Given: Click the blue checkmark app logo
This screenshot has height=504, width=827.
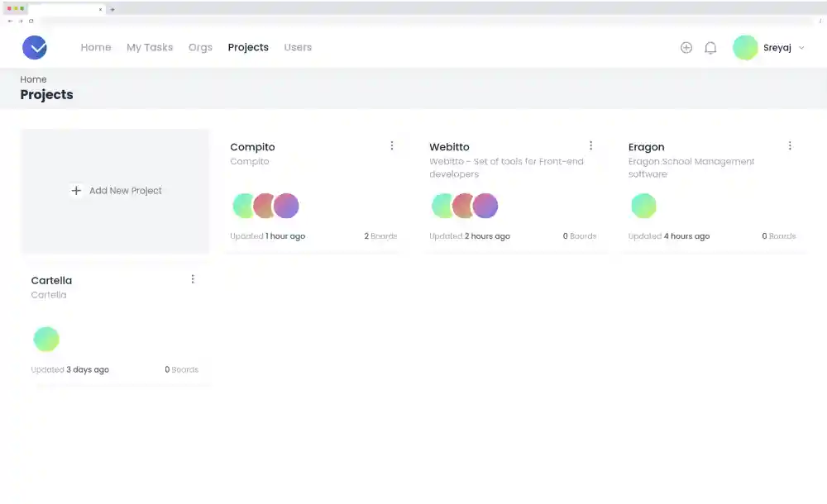Looking at the screenshot, I should [34, 47].
